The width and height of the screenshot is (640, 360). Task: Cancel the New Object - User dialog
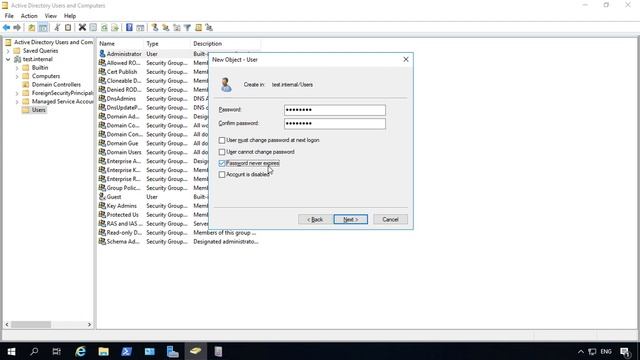pyautogui.click(x=390, y=219)
